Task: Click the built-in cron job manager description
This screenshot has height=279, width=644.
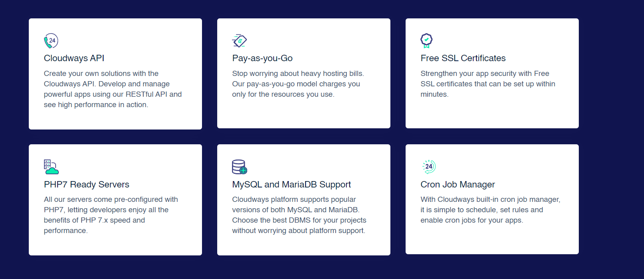Action: [490, 210]
